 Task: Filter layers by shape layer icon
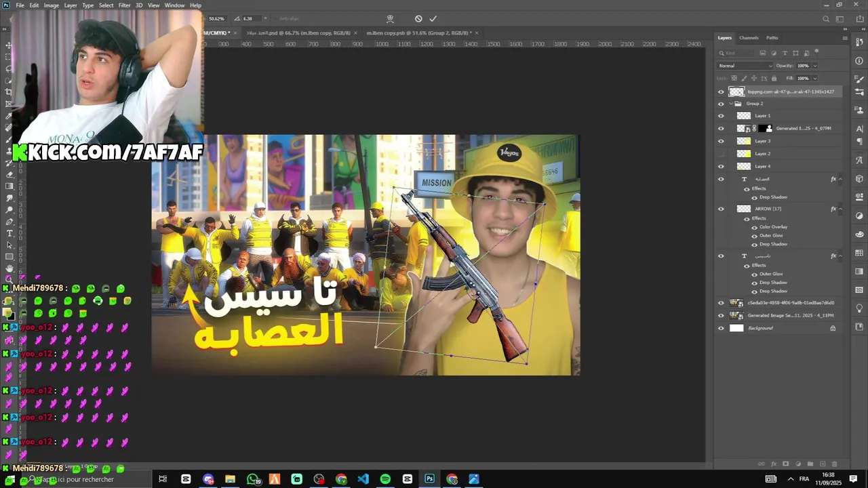(x=795, y=53)
